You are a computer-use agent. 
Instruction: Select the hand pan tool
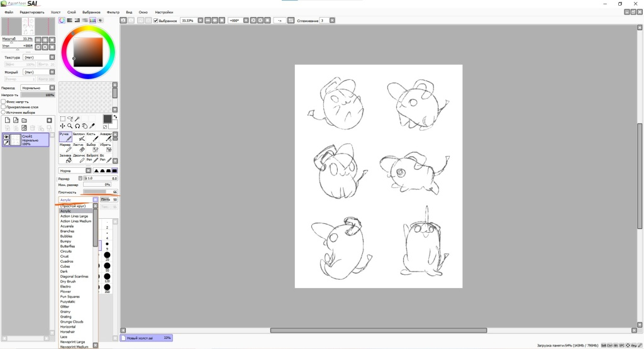click(85, 126)
